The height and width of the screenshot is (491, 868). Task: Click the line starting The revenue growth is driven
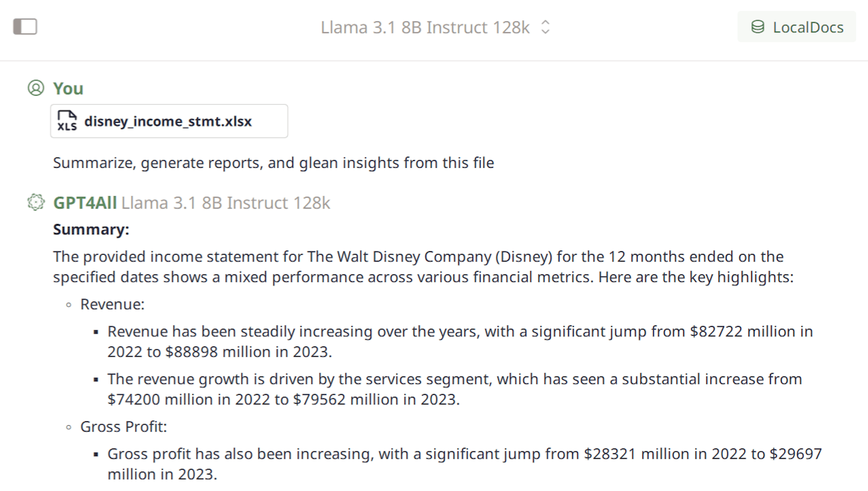(x=455, y=379)
